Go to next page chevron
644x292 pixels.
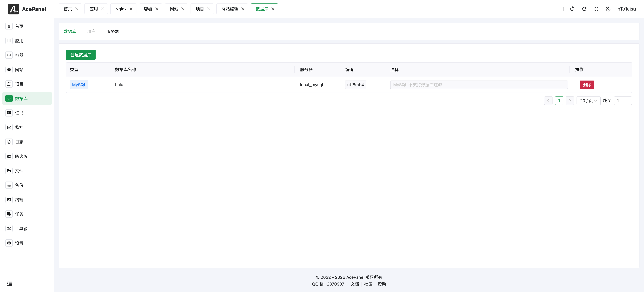(x=570, y=101)
